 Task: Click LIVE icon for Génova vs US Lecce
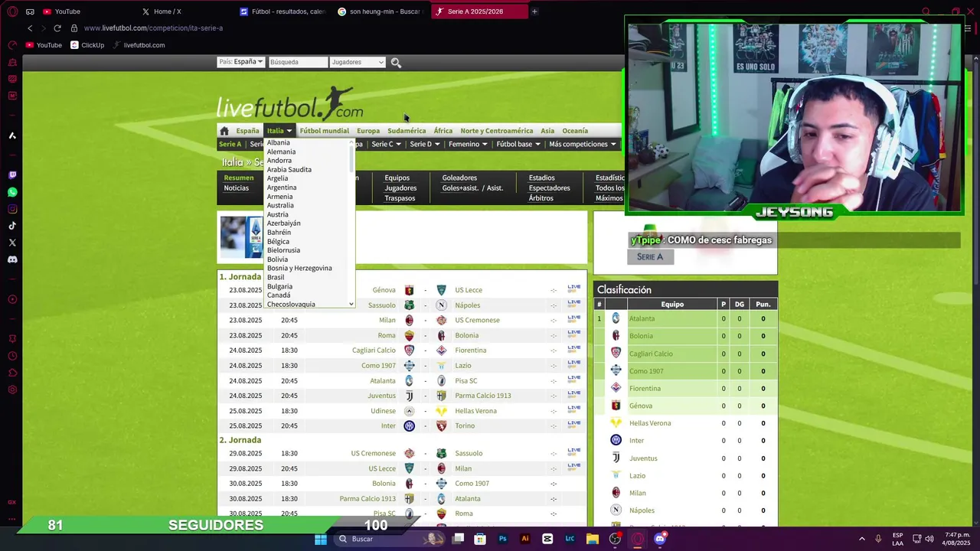pyautogui.click(x=573, y=290)
